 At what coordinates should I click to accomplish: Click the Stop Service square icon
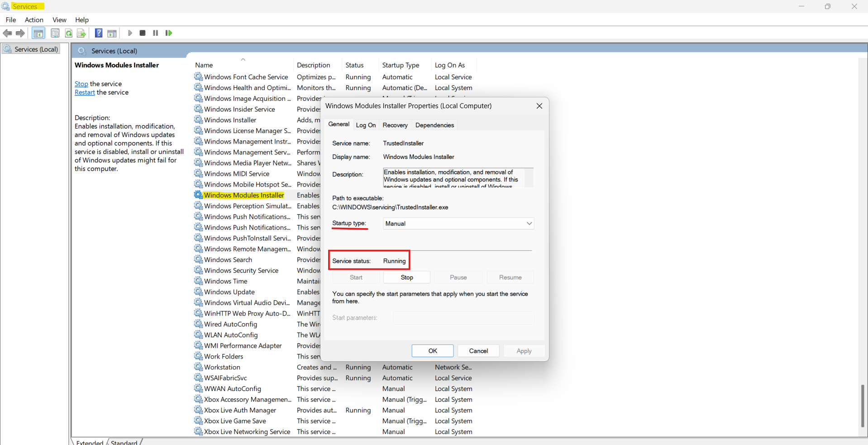(143, 33)
